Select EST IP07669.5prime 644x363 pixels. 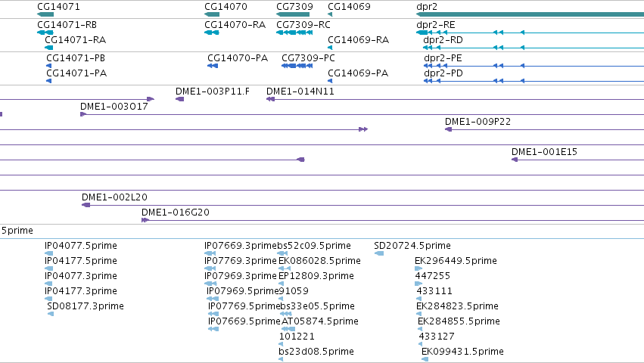pyautogui.click(x=244, y=321)
